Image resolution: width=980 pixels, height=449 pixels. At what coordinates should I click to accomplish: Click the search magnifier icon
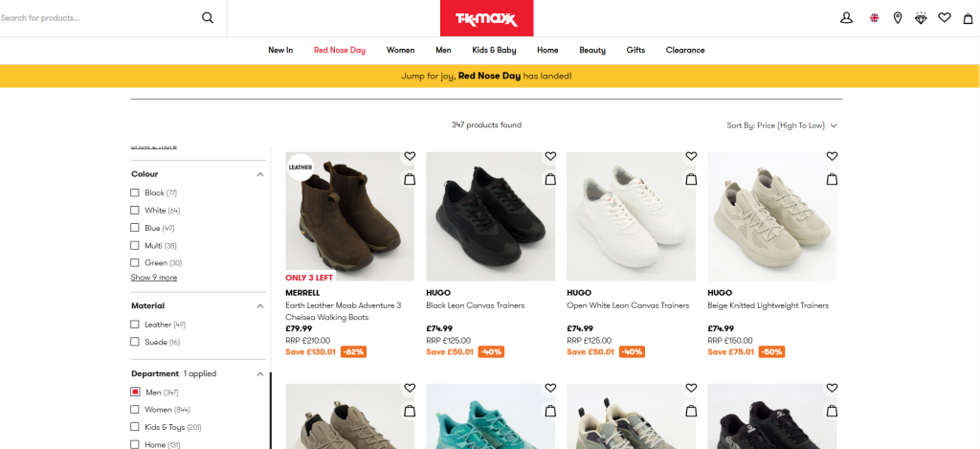pos(208,17)
